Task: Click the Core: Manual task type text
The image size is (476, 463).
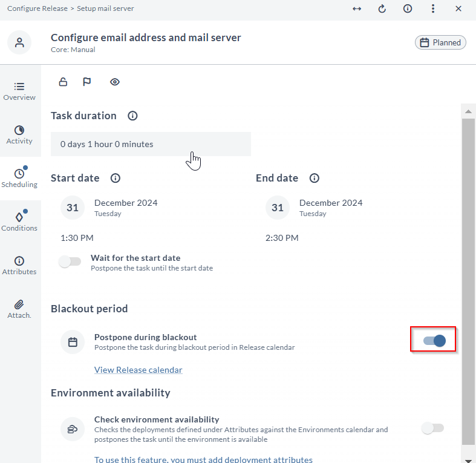Action: 73,50
